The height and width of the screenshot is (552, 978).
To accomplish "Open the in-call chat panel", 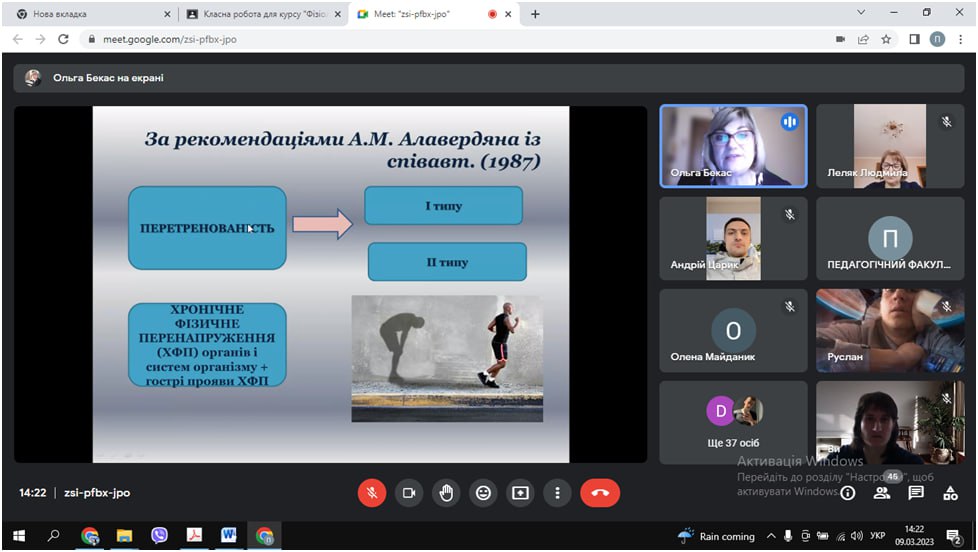I will (x=916, y=493).
